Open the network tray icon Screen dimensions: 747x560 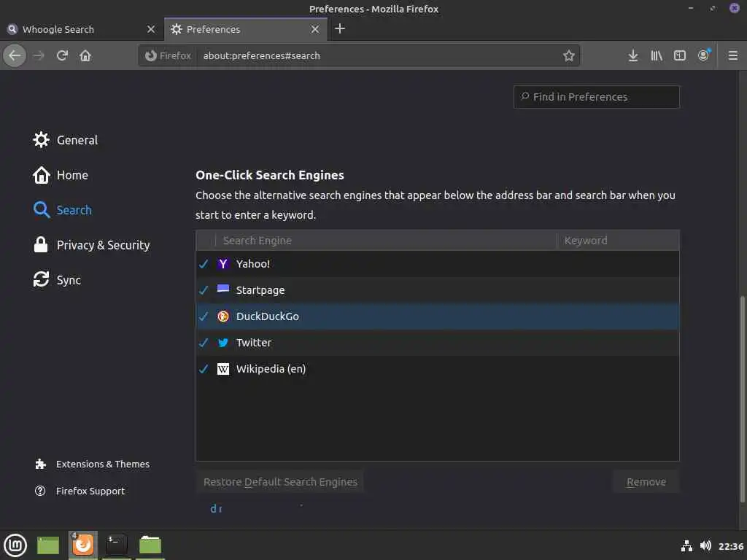pyautogui.click(x=686, y=545)
